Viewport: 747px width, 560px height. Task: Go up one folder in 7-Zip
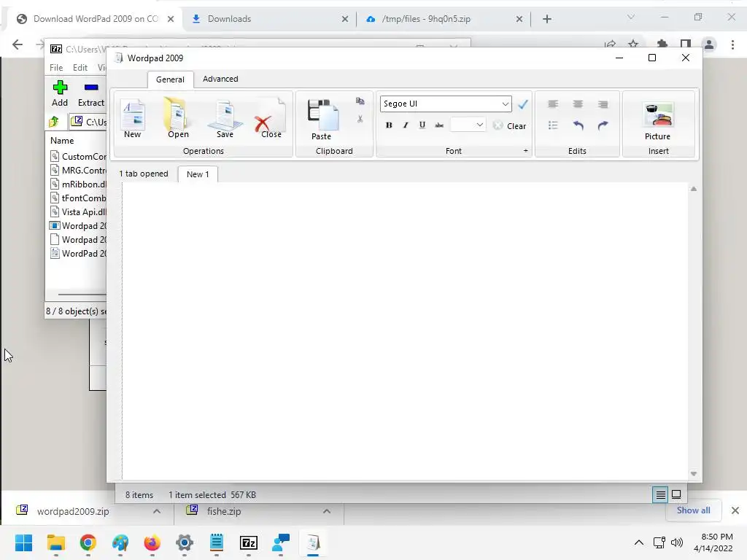click(54, 122)
